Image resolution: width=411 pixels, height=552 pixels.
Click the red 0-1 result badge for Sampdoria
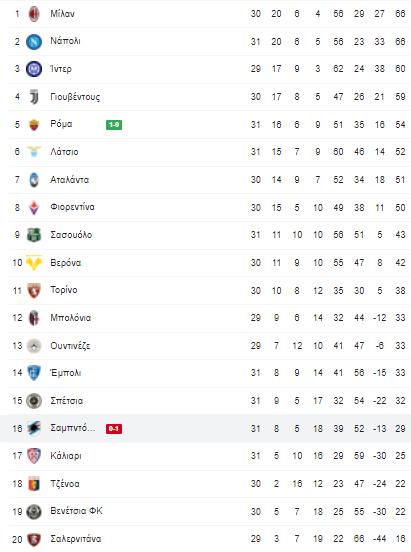[x=114, y=428]
